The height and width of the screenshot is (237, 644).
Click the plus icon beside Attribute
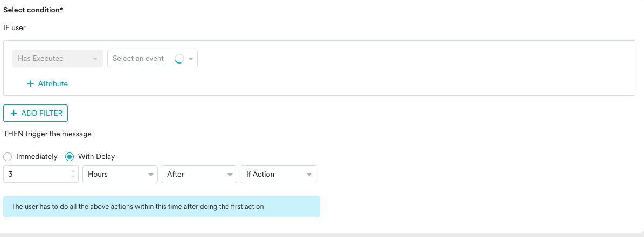(x=30, y=84)
